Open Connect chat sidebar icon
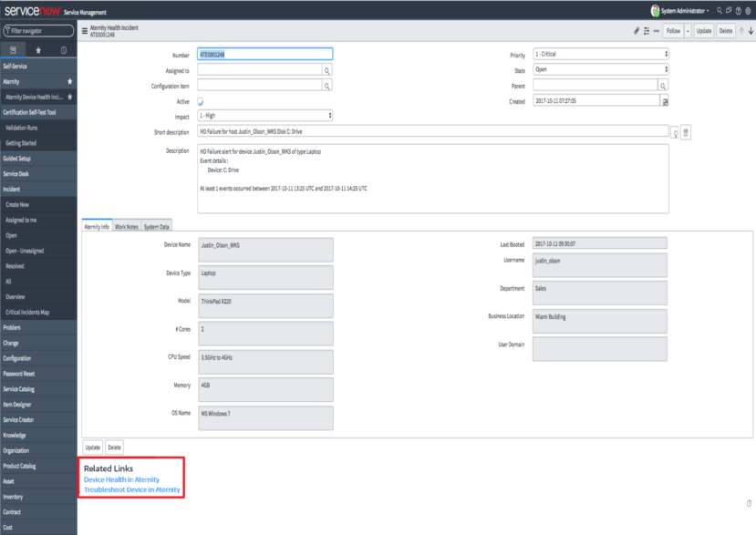 click(729, 11)
